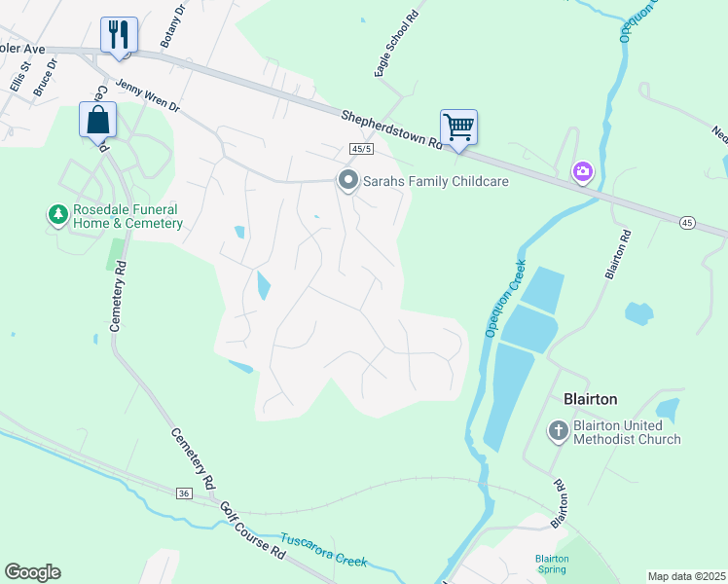Click the Tuscarora Creek label
The image size is (728, 584).
point(323,551)
